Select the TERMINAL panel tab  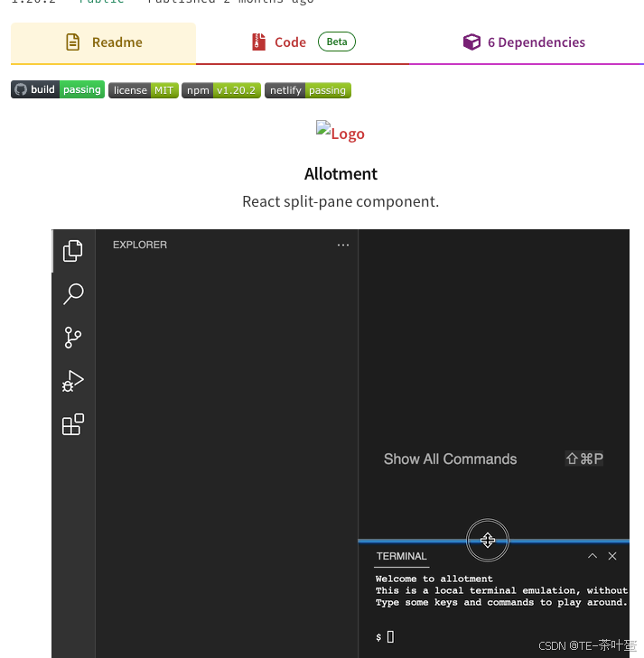click(x=401, y=556)
